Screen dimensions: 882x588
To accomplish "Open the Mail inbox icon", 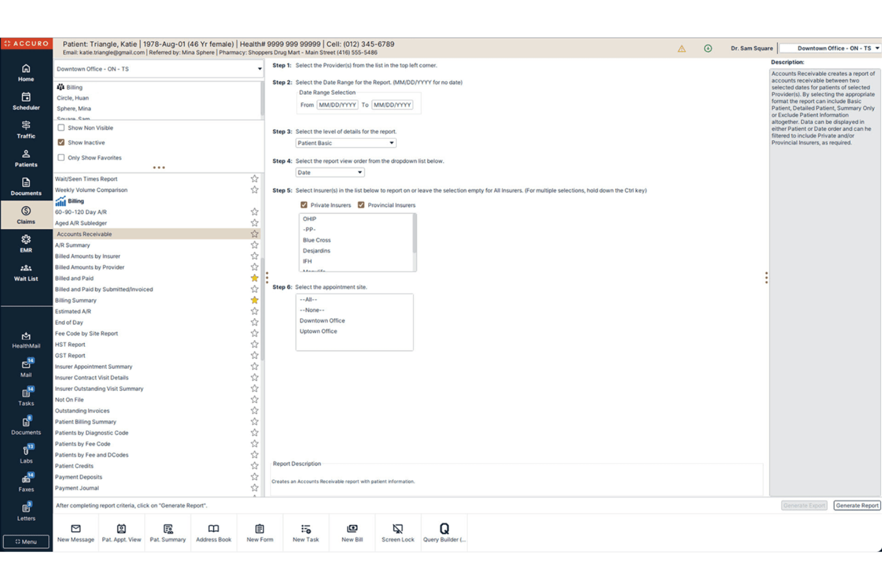I will tap(26, 368).
